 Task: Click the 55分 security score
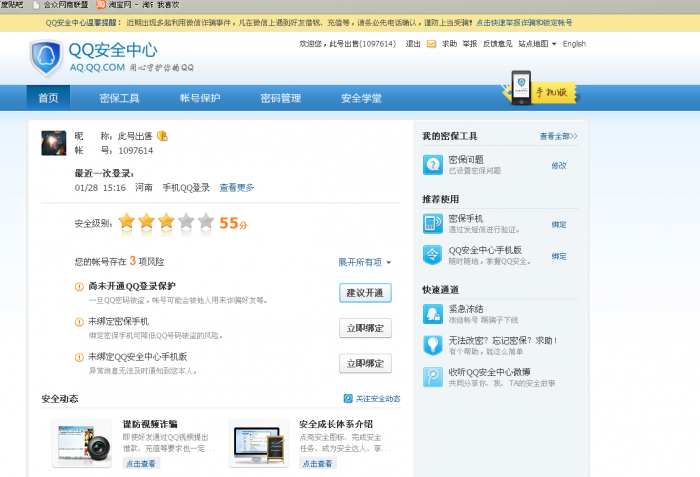(233, 223)
